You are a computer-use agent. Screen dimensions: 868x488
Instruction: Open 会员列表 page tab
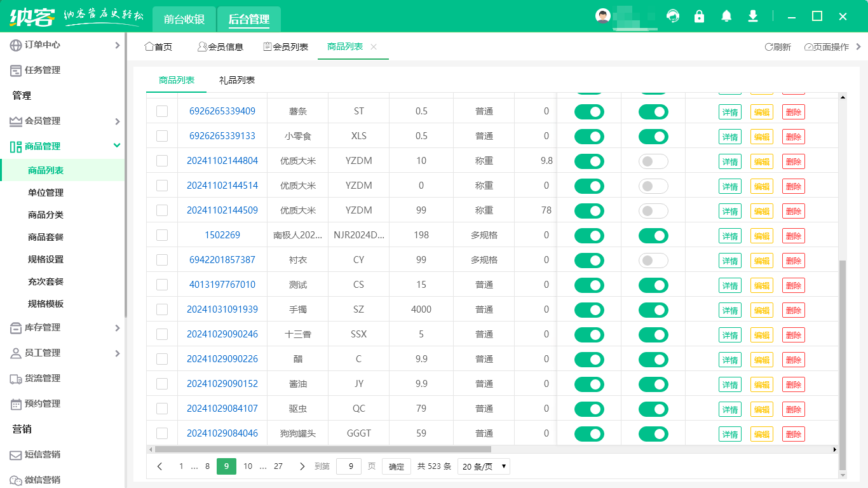click(x=286, y=47)
